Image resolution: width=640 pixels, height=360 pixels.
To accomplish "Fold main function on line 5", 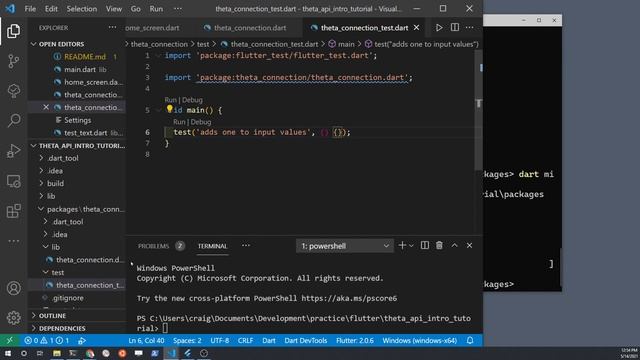I will click(x=158, y=110).
